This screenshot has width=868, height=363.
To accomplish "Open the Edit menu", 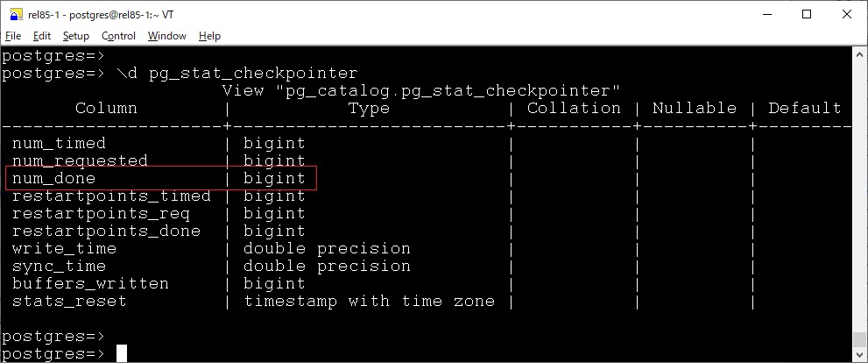I will pos(42,36).
